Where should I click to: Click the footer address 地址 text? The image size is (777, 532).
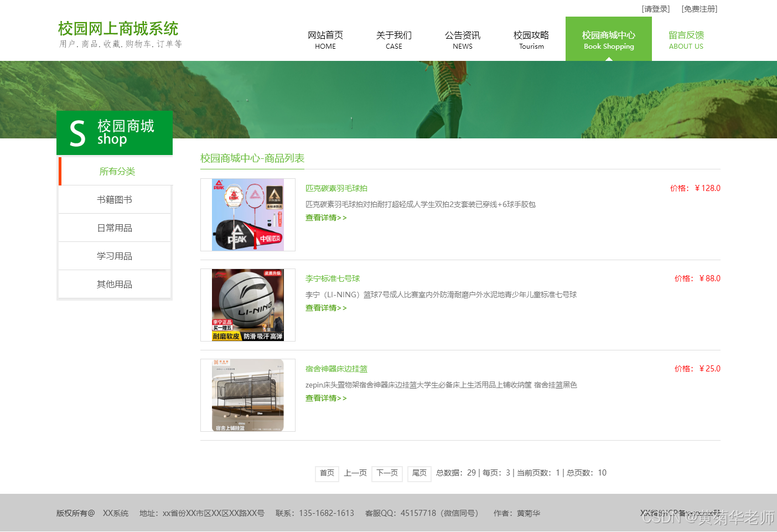tap(202, 513)
